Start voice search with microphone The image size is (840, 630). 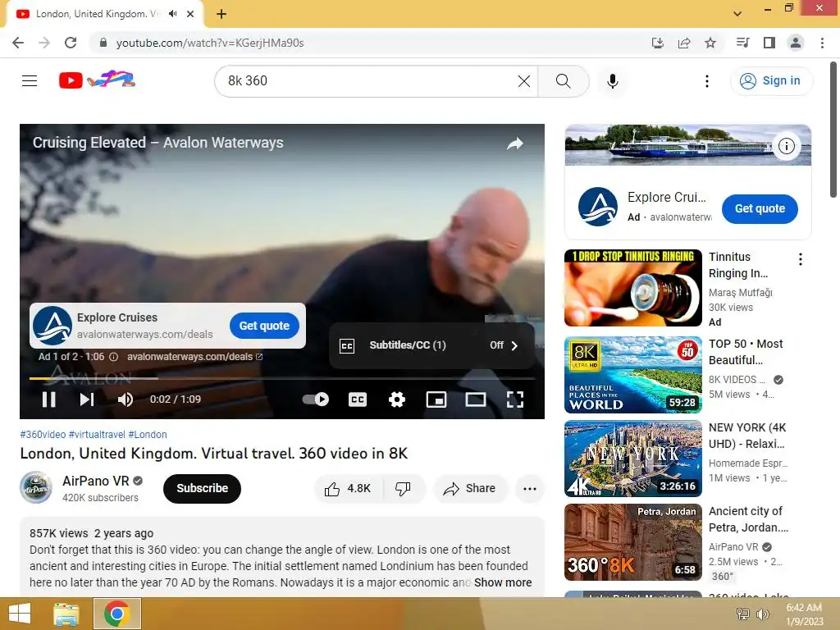pyautogui.click(x=612, y=81)
